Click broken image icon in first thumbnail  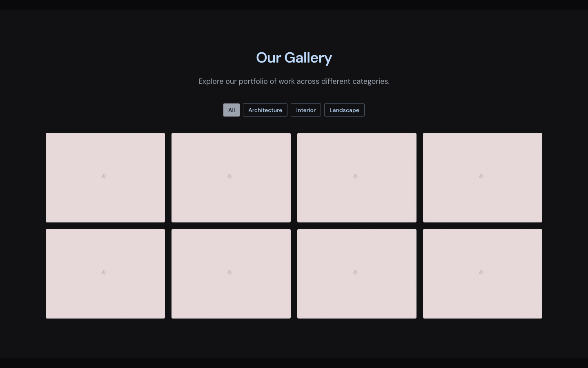(x=105, y=176)
